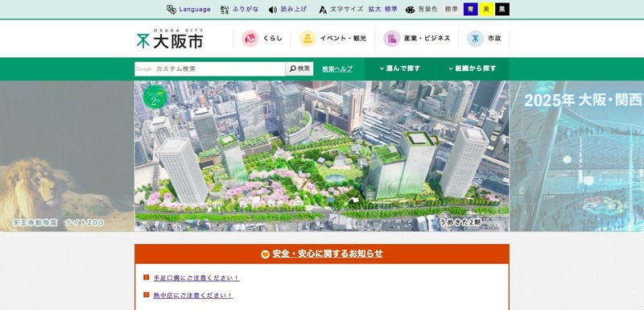
Task: Switch background color to yellow 黄
Action: point(486,9)
